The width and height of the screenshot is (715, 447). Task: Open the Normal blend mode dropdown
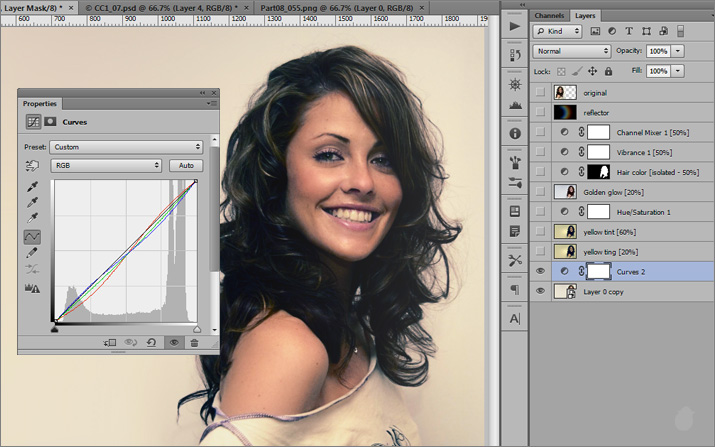pyautogui.click(x=571, y=51)
